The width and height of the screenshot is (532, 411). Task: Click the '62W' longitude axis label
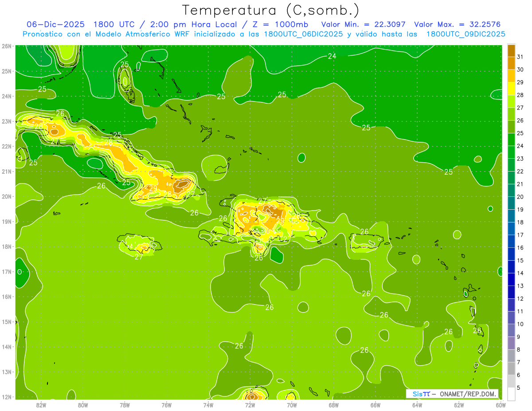pyautogui.click(x=459, y=405)
